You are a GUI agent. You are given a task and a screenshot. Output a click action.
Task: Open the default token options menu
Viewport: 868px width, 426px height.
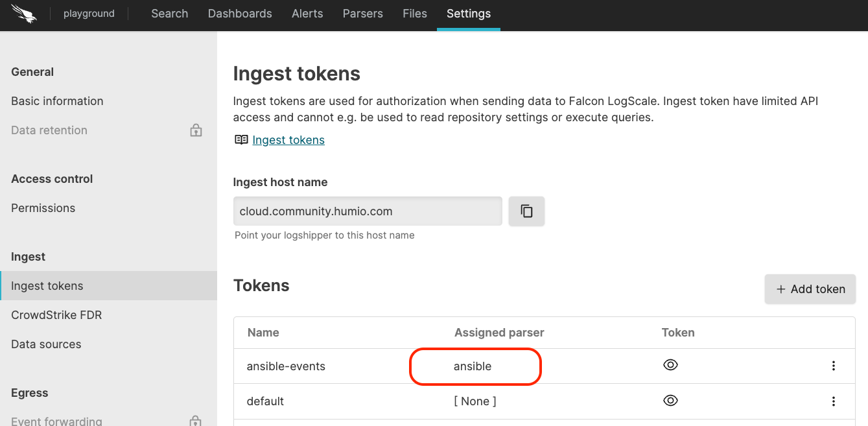coord(834,401)
